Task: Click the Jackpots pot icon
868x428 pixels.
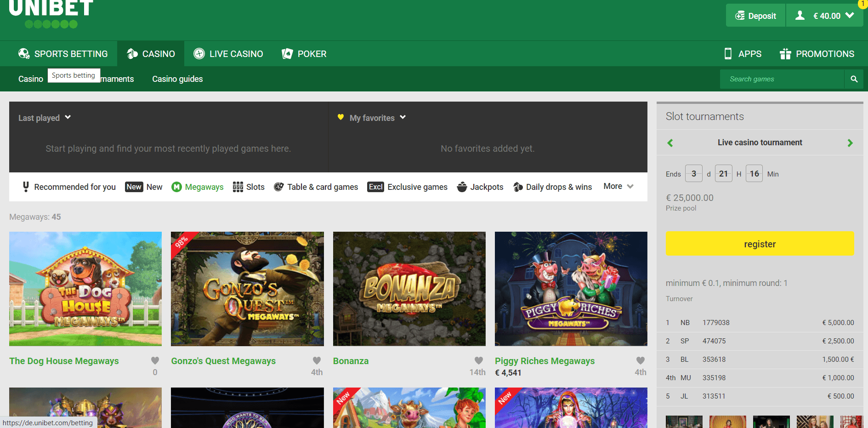Action: pos(462,187)
